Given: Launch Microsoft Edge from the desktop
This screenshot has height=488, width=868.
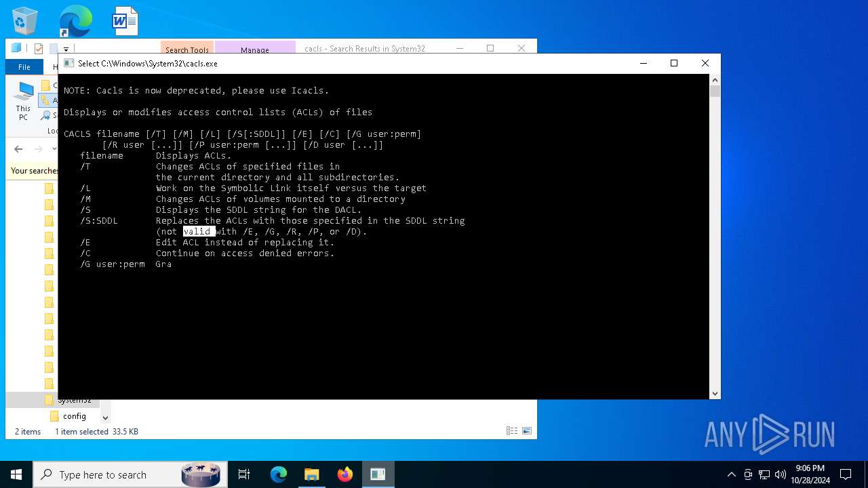Looking at the screenshot, I should coord(75,21).
